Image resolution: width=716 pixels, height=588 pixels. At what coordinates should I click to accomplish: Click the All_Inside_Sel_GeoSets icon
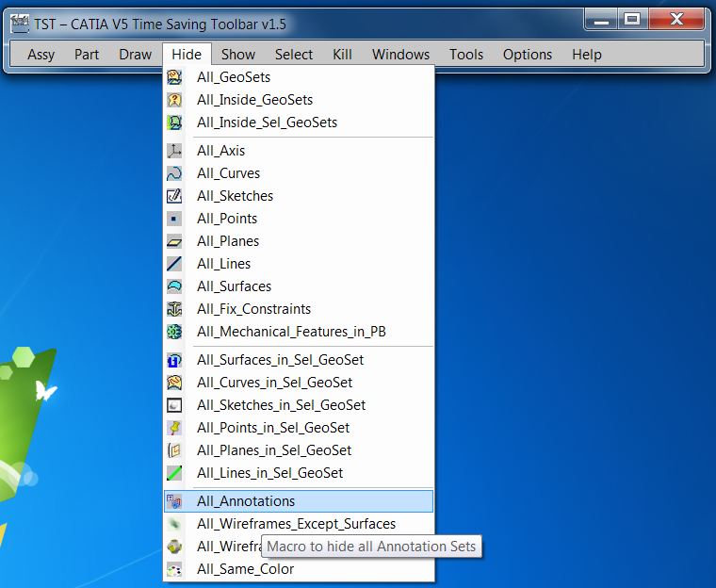tap(174, 122)
